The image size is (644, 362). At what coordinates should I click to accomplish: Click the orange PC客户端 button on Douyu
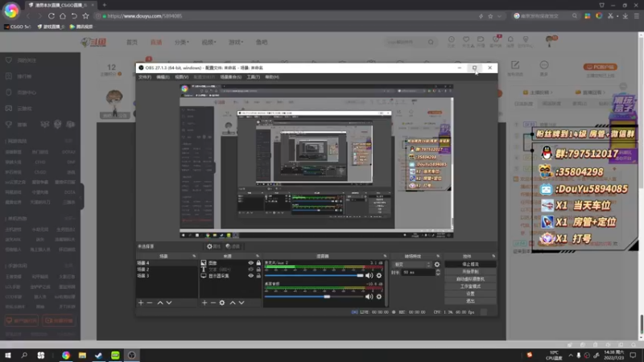600,67
